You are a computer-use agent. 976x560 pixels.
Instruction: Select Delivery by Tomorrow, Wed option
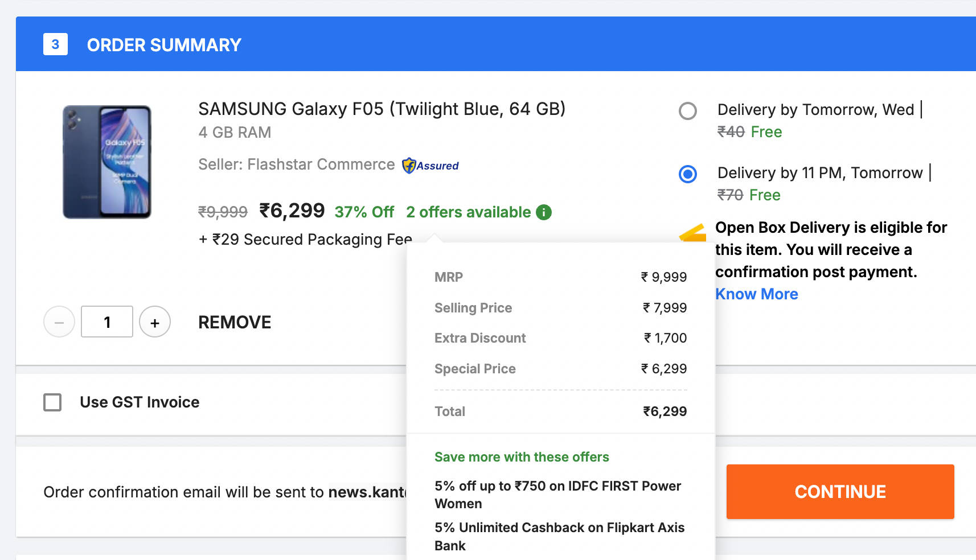(688, 111)
